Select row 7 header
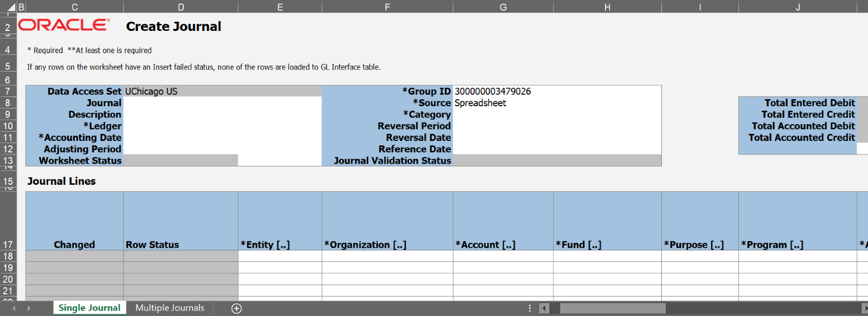The width and height of the screenshot is (868, 316). pos(8,91)
